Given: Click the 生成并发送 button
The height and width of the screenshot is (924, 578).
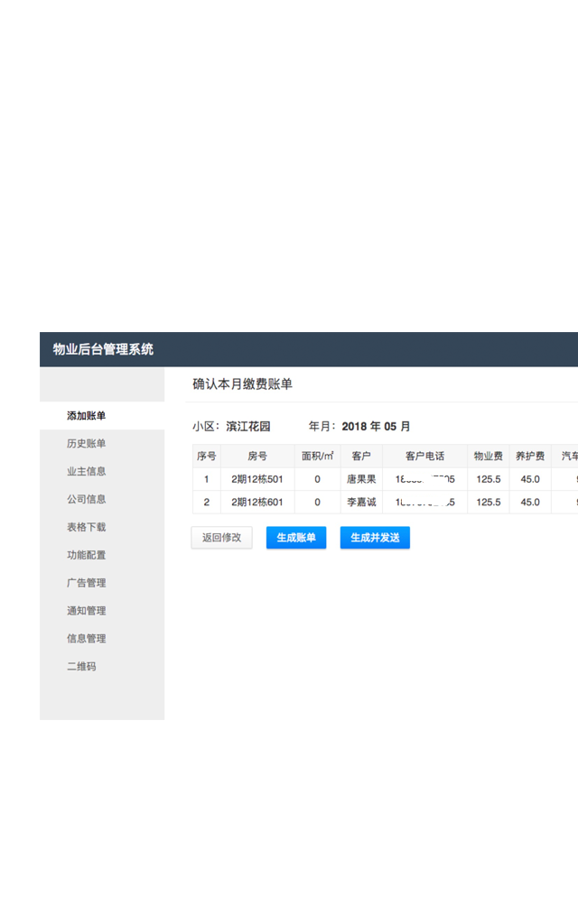Looking at the screenshot, I should [375, 538].
